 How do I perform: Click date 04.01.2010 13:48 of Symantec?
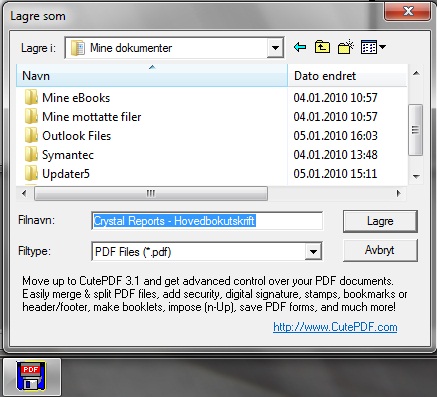pyautogui.click(x=335, y=155)
